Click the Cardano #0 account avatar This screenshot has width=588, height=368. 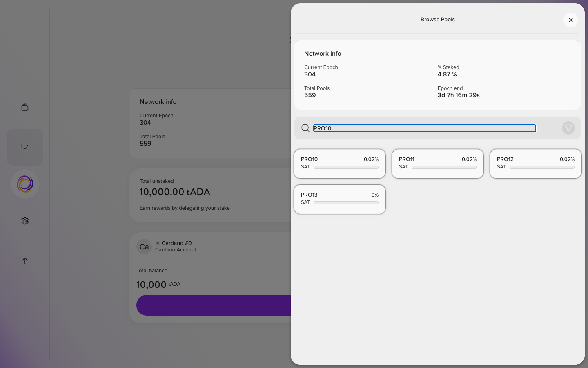point(144,247)
